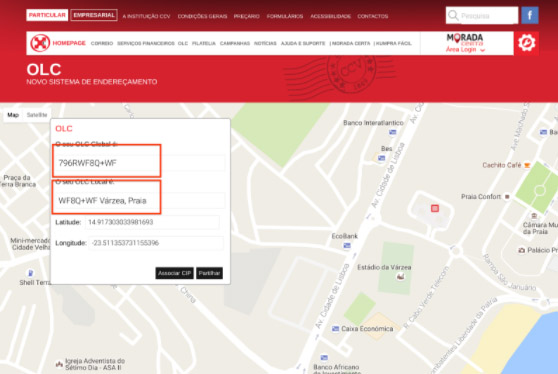
Task: Click the Facebook icon in header
Action: pos(530,15)
